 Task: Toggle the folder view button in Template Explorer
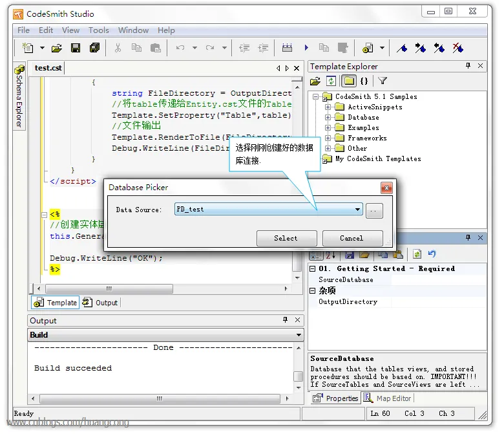[348, 81]
